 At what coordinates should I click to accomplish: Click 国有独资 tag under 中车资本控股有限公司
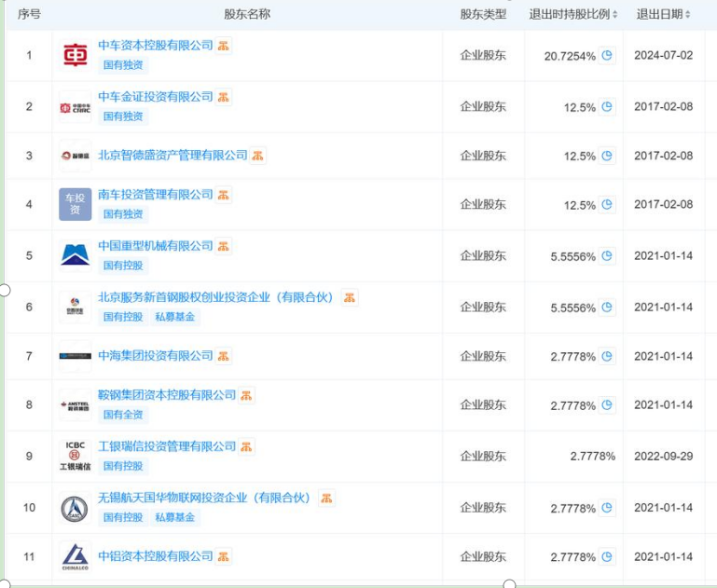click(x=123, y=65)
